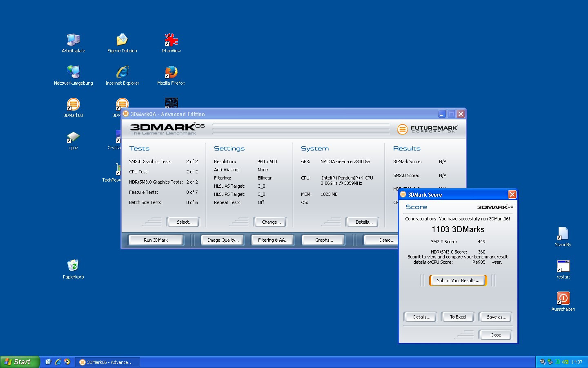Viewport: 588px width, 368px height.
Task: Click the NVIDIA GeForce 7300 GS text
Action: (345, 162)
